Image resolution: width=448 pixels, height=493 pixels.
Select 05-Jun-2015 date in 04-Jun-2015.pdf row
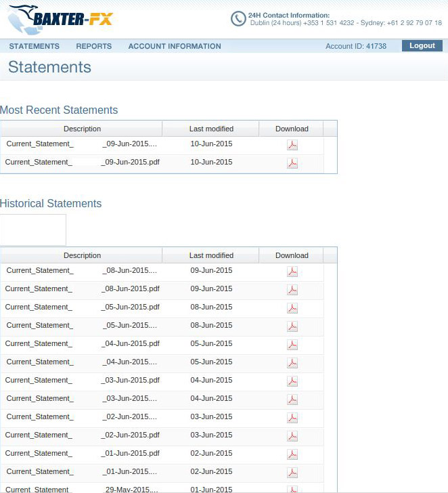click(211, 343)
